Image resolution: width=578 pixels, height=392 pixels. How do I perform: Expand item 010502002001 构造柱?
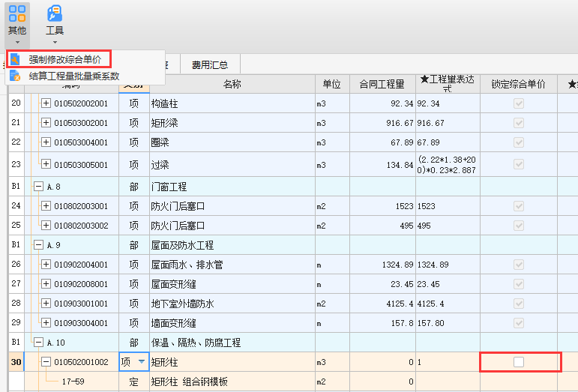tap(46, 103)
